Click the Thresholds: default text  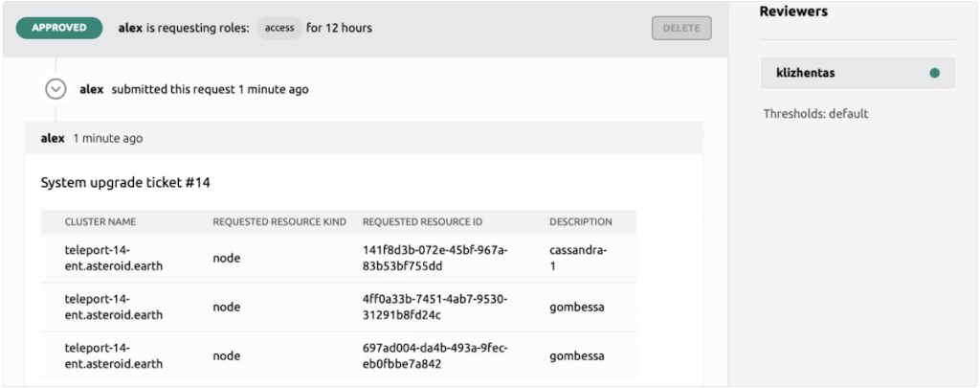[815, 114]
